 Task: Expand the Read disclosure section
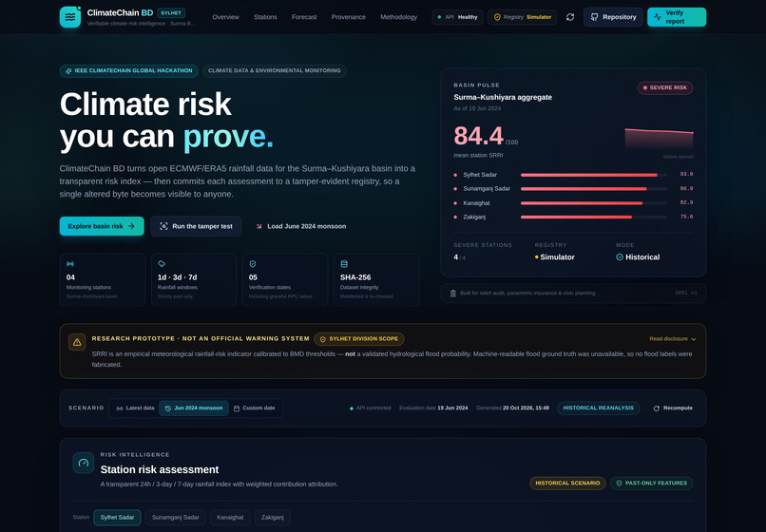click(x=673, y=338)
